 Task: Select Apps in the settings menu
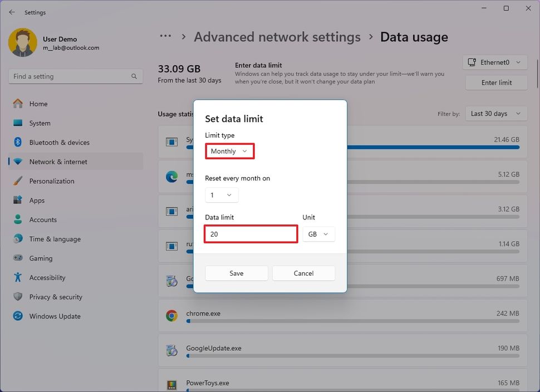(18, 200)
